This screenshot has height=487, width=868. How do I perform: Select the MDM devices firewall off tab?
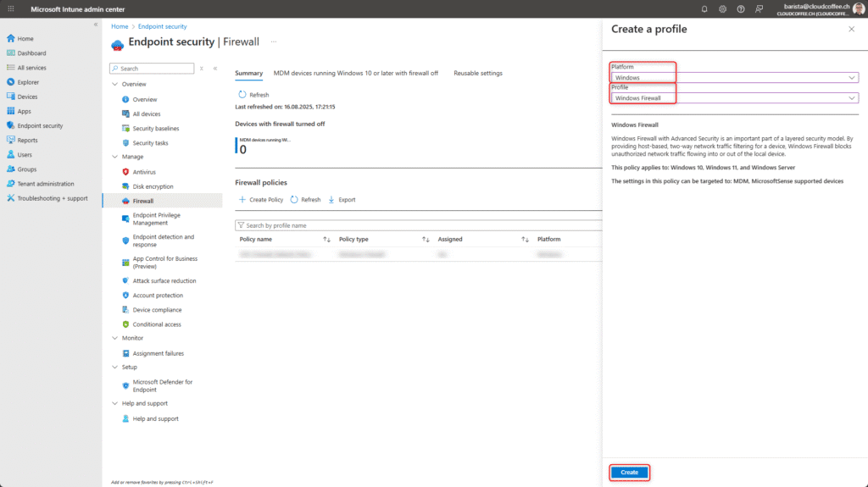(355, 74)
